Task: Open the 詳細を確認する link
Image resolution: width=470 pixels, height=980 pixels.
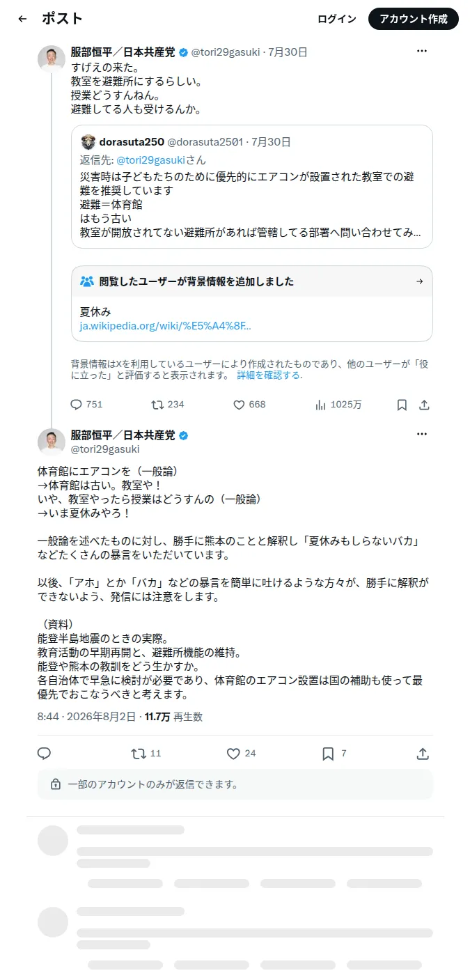Action: click(269, 375)
